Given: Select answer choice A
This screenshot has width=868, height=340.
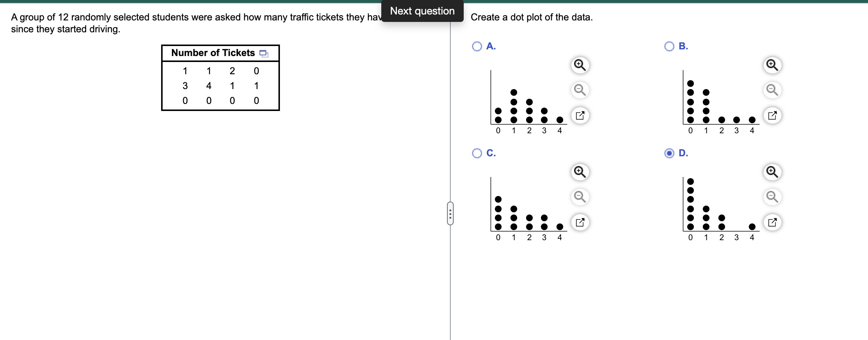Looking at the screenshot, I should tap(477, 46).
